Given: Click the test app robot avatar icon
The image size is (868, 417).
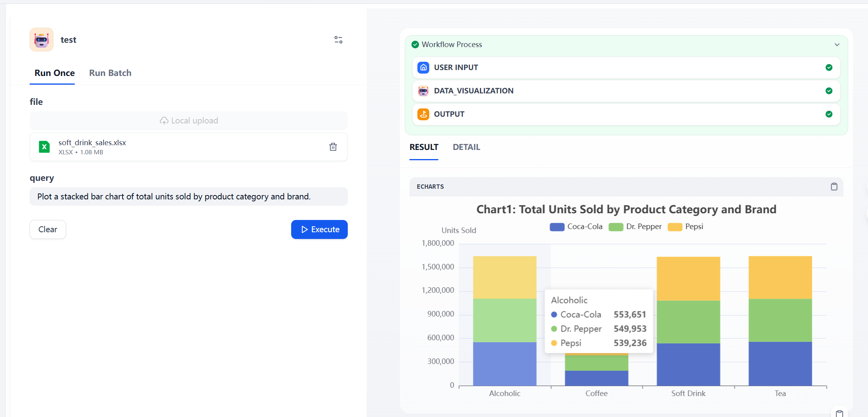Looking at the screenshot, I should tap(42, 40).
